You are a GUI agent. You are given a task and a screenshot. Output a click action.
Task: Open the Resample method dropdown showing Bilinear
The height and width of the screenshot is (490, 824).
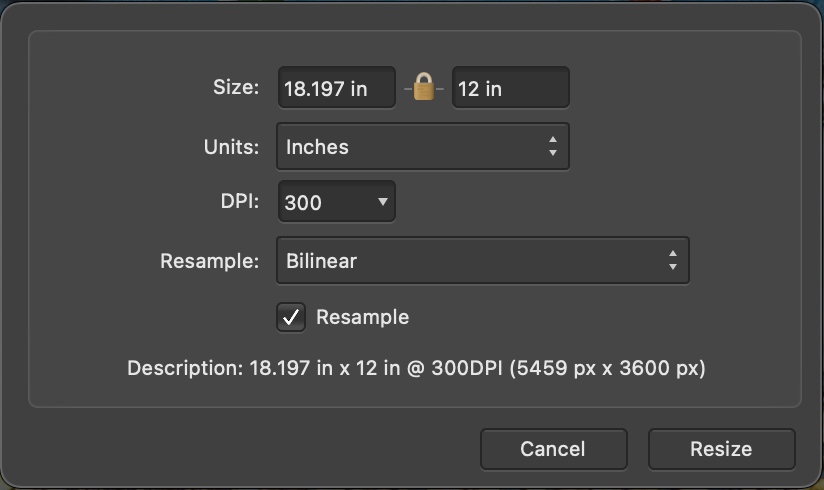pyautogui.click(x=483, y=261)
